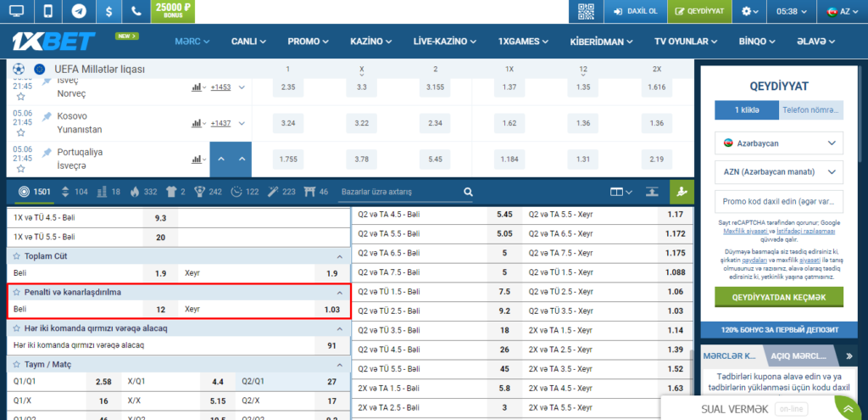This screenshot has width=868, height=420.
Task: Select the 104 totals markets tab
Action: 75,192
